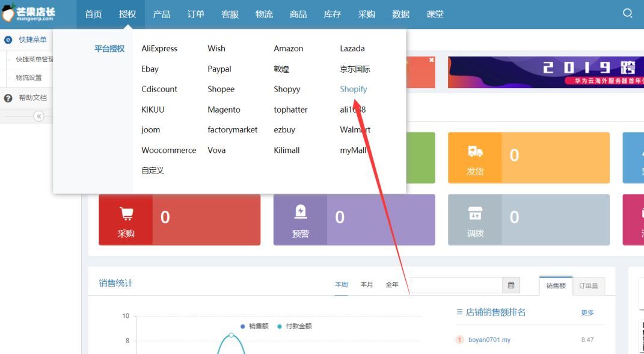Image resolution: width=644 pixels, height=354 pixels.
Task: Open the 物流 menu
Action: click(264, 14)
